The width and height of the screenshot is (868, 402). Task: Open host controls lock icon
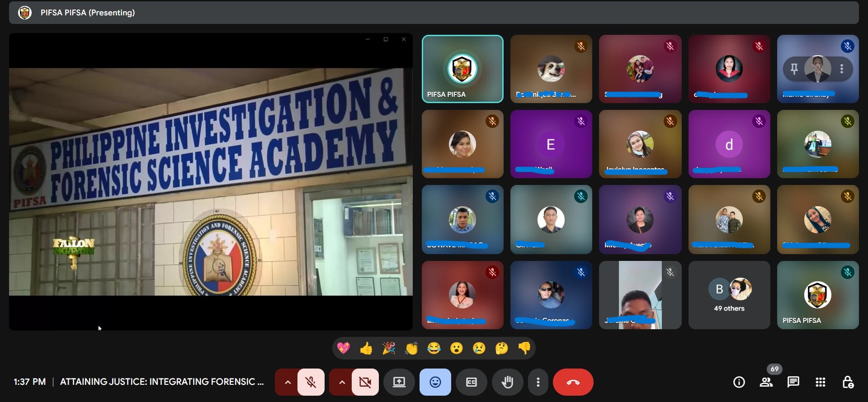click(x=848, y=382)
